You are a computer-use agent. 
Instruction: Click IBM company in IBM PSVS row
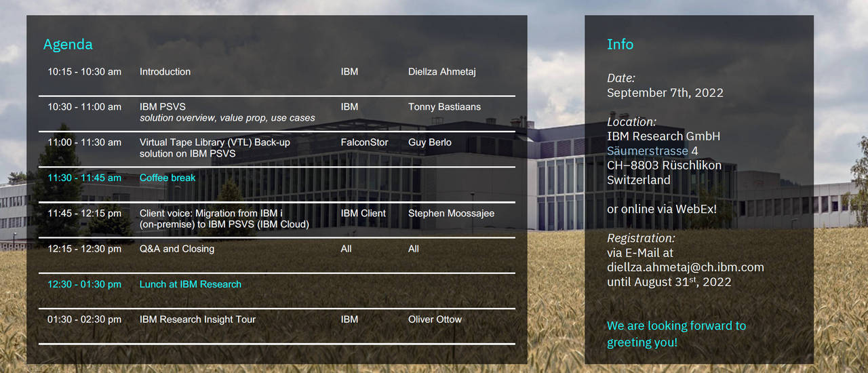coord(349,106)
